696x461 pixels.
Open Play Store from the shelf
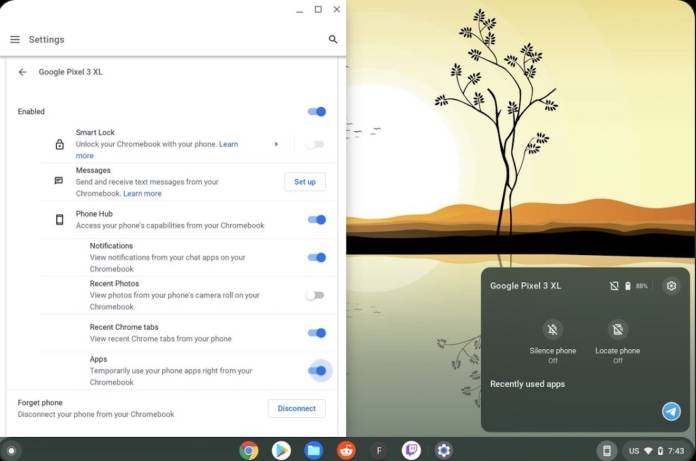[281, 451]
